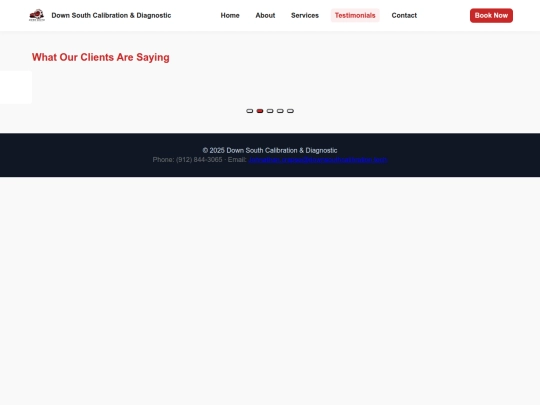Jump to the fifth testimonial dot

(290, 111)
